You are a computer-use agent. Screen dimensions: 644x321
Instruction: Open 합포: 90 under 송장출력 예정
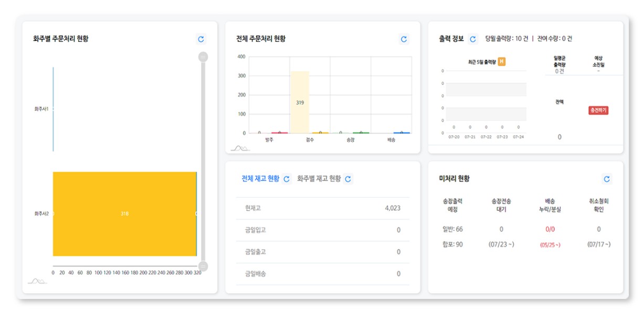452,244
